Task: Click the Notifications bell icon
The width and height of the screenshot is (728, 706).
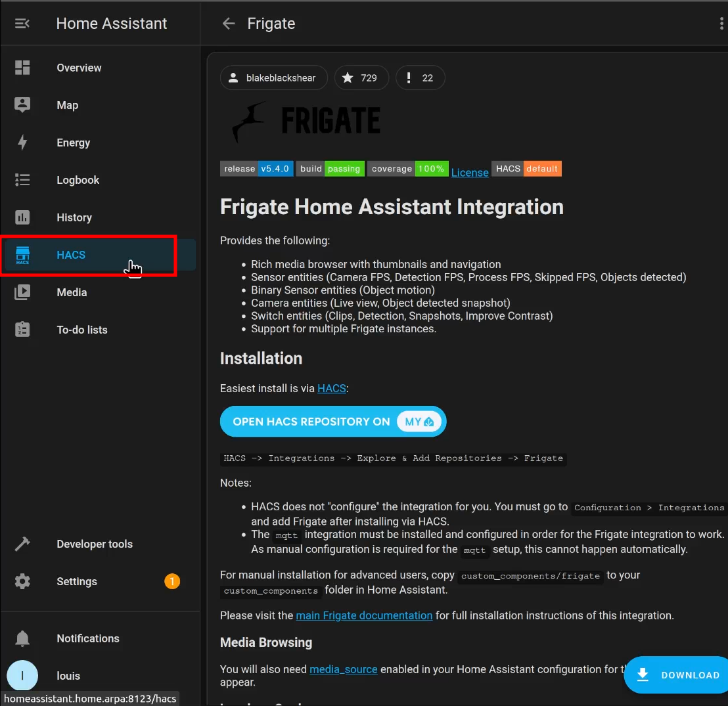Action: 22,639
